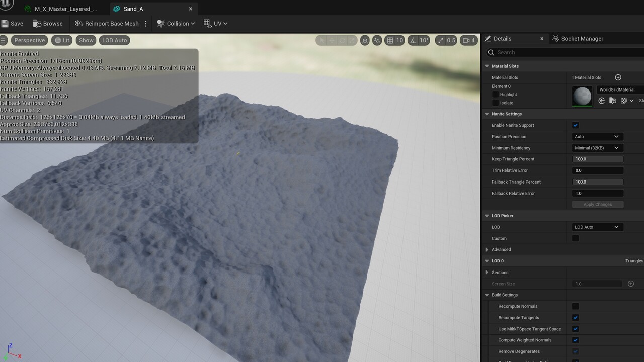Enable Isolate checkbox for Element 0

click(x=496, y=103)
